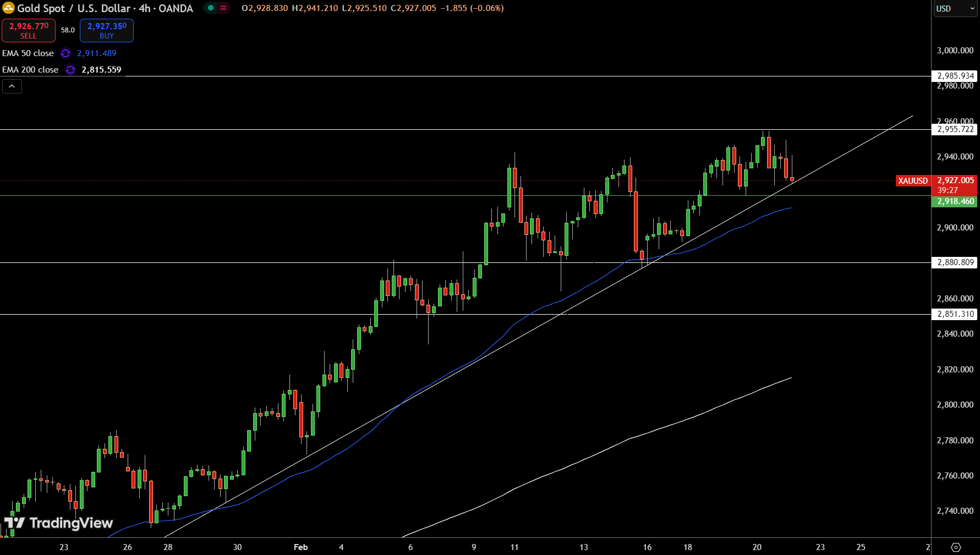Click the 3,000.000 price axis value
This screenshot has height=555, width=980.
point(955,51)
